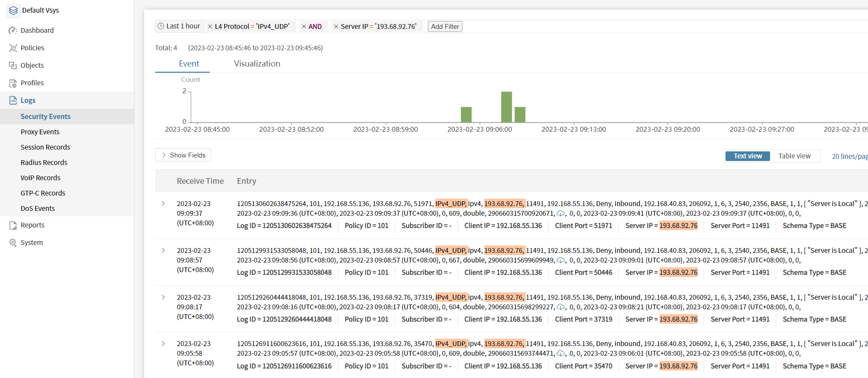Remove the L4 Protocol IPv4_UDP filter

click(210, 27)
